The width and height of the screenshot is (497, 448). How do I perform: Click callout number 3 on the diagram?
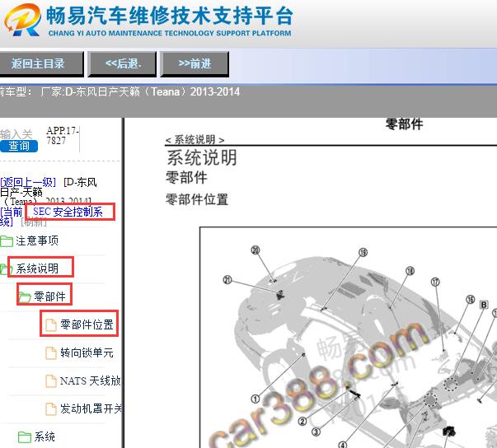point(316,432)
